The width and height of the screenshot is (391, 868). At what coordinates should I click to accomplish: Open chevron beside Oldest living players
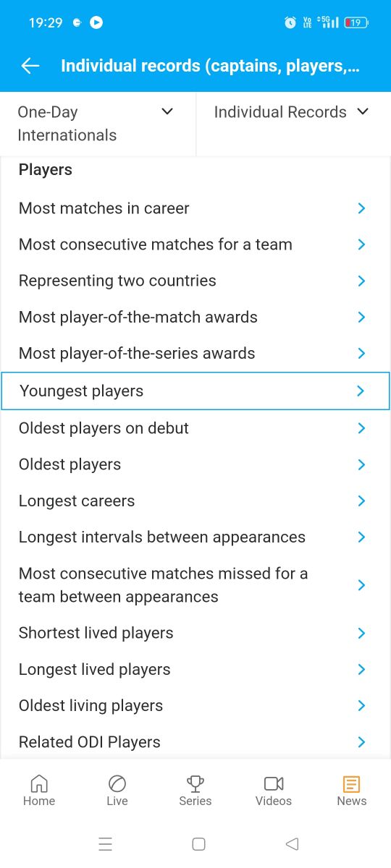361,705
